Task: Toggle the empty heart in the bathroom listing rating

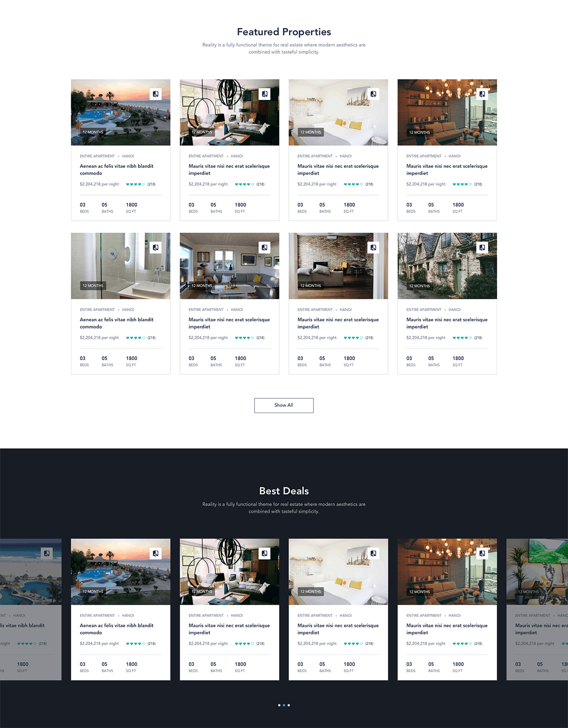Action: 144,337
